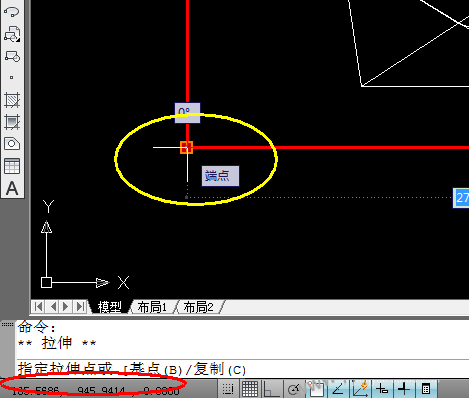The image size is (469, 398).
Task: Select the Hatch tool
Action: point(12,100)
